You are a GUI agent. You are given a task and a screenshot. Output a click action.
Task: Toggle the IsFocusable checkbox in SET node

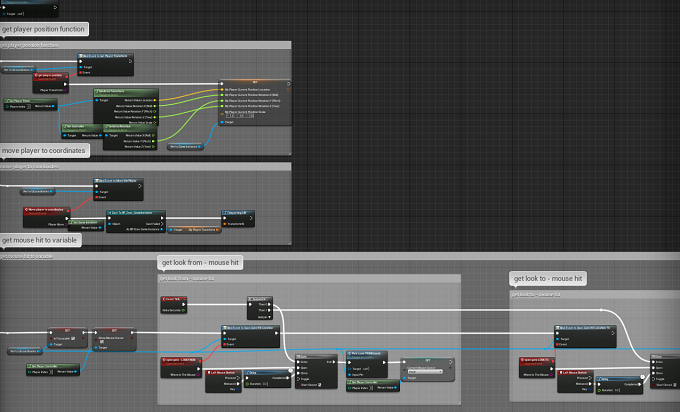point(73,339)
